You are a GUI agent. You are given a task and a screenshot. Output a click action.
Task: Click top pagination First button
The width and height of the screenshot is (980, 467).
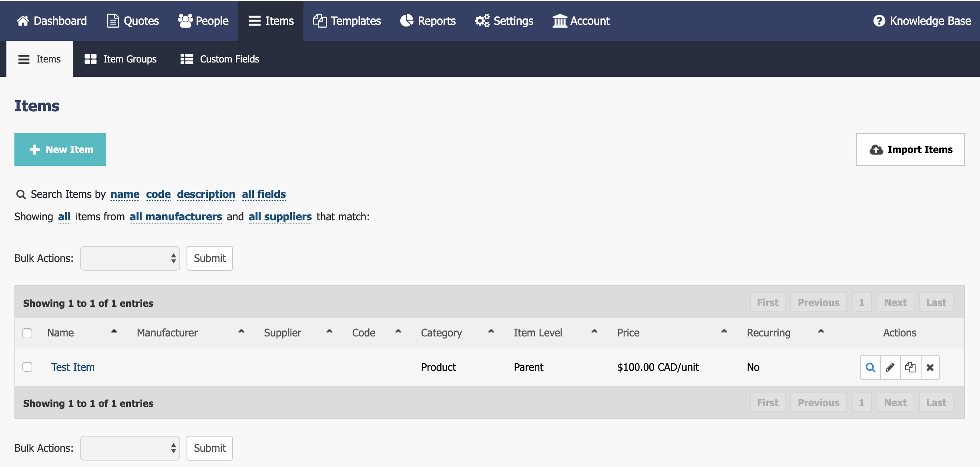[768, 303]
